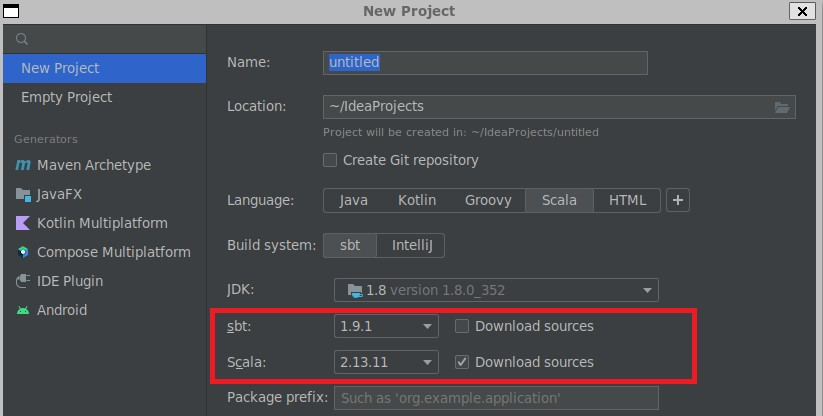Click the Package prefix field
The height and width of the screenshot is (416, 823).
496,398
